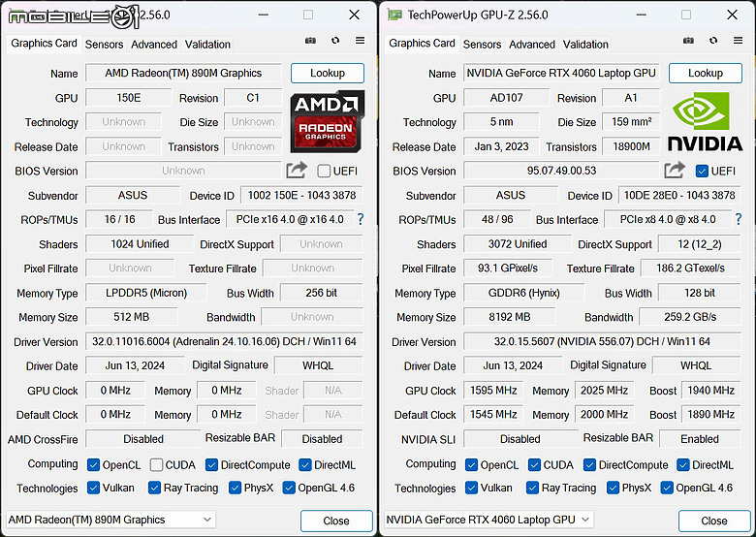The image size is (756, 537).
Task: Click the Bus Interface question mark for Radeon
Action: (x=361, y=220)
